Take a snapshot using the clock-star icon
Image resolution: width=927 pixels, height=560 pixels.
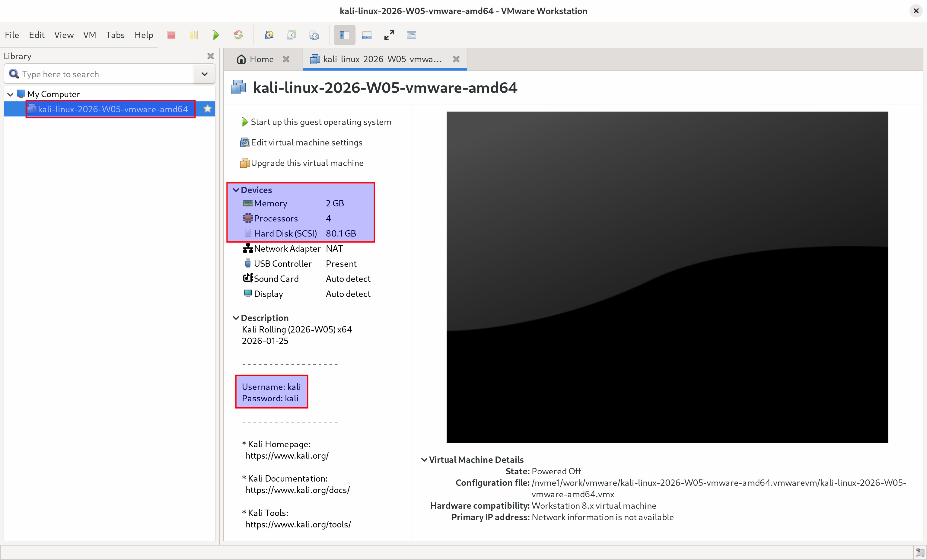tap(269, 35)
